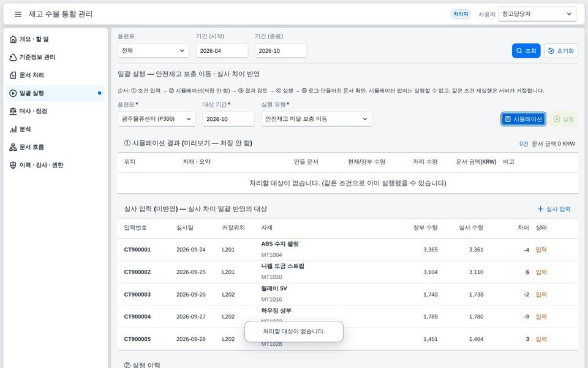Click the shield icon for 이력 · 감사 · 권한
The width and height of the screenshot is (588, 368).
point(13,165)
